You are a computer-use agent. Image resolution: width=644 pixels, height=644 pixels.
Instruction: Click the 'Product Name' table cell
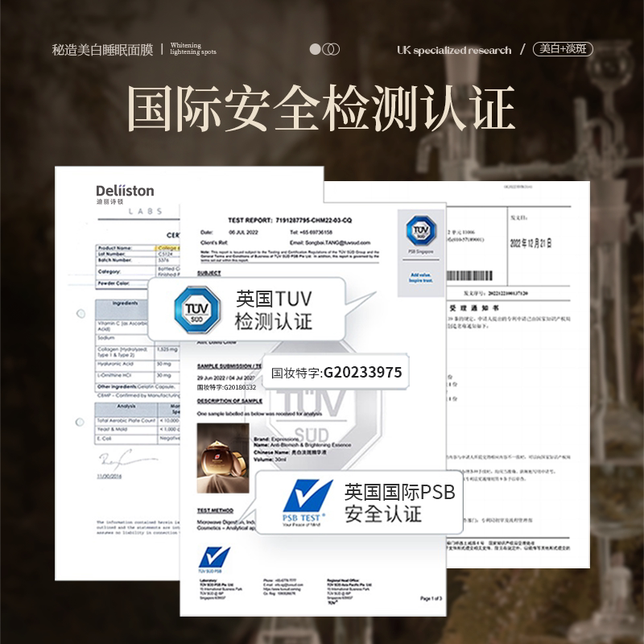pos(126,248)
